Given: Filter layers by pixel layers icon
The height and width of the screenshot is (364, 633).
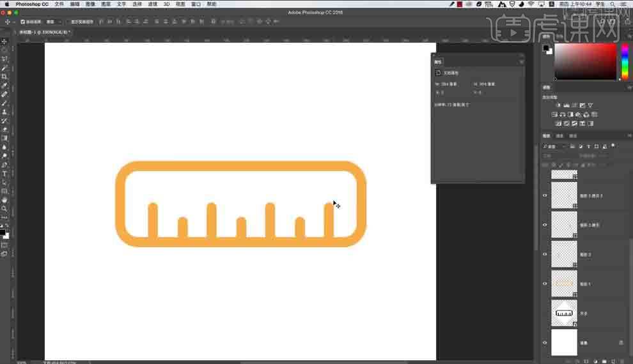Looking at the screenshot, I should [572, 146].
